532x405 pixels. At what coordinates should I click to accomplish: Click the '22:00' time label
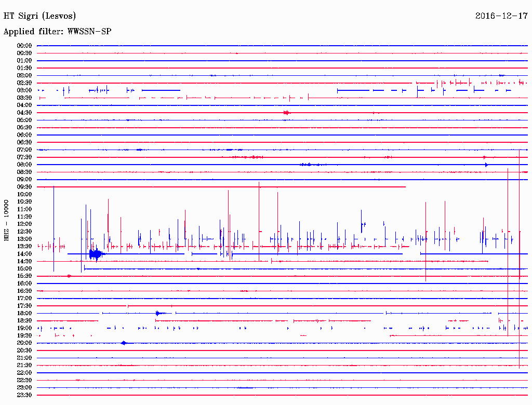click(24, 373)
